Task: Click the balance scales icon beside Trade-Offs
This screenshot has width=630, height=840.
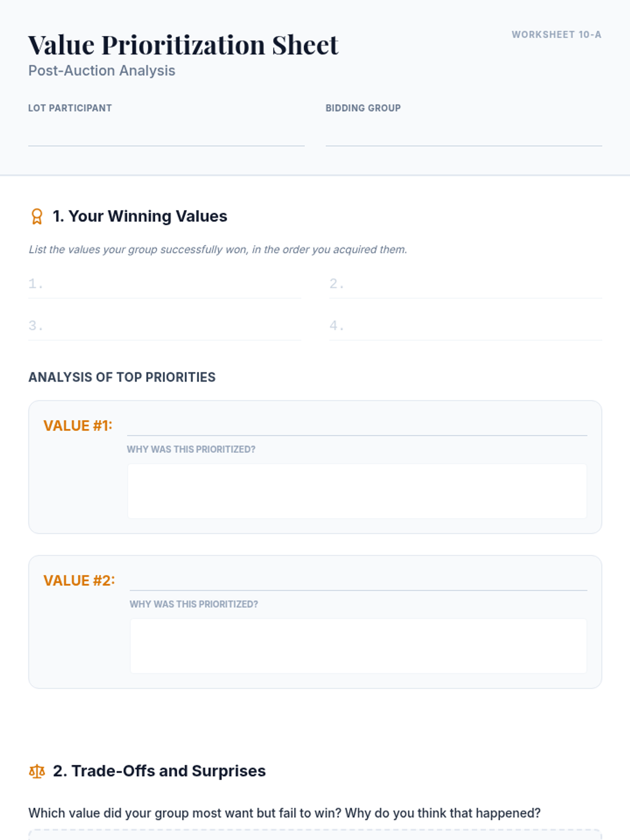Action: point(37,771)
